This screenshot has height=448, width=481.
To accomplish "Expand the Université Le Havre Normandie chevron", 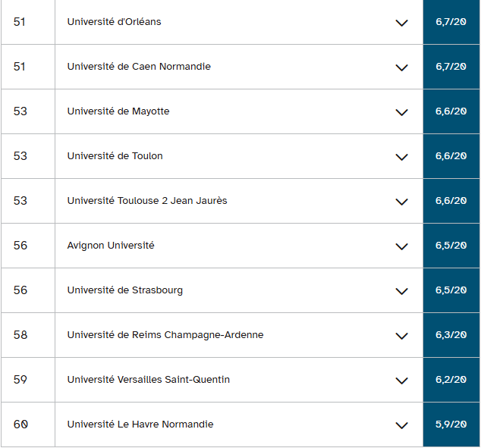I will click(402, 425).
